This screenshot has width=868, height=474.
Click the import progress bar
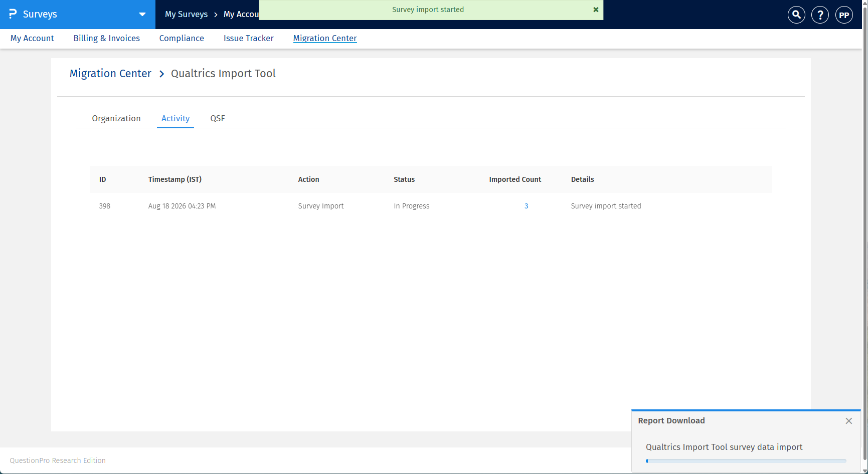(x=746, y=461)
